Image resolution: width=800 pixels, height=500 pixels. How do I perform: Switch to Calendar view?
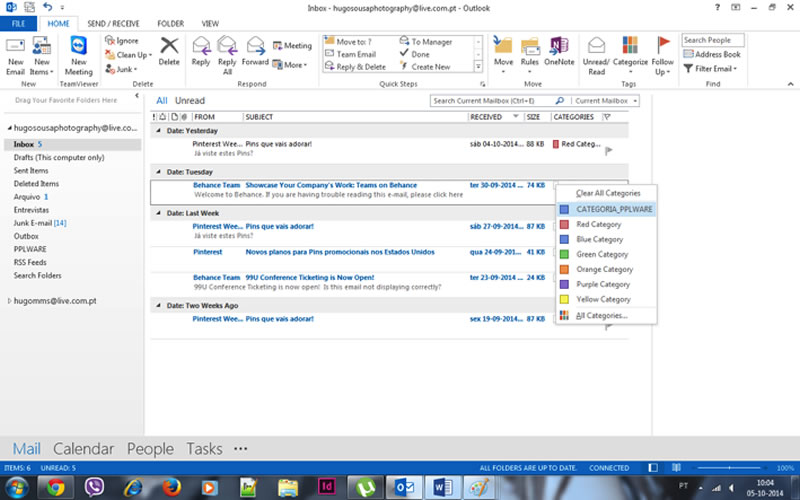(84, 449)
